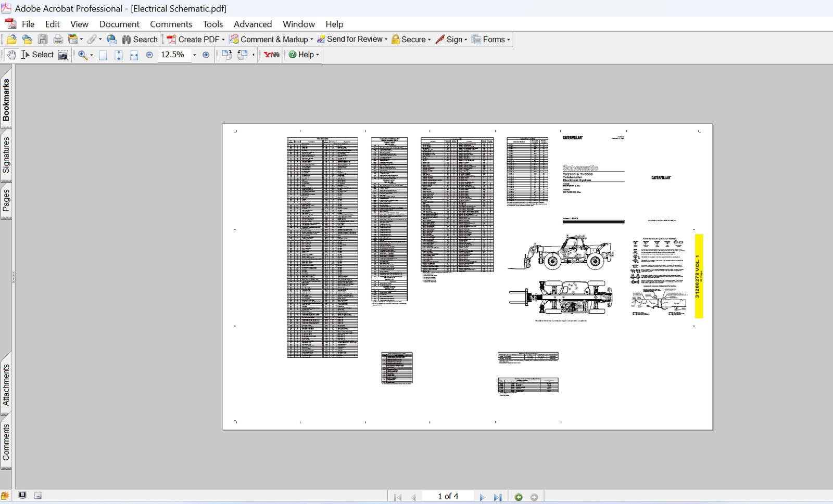The image size is (833, 504).
Task: Click the paperclip Attach file icon
Action: coord(92,40)
